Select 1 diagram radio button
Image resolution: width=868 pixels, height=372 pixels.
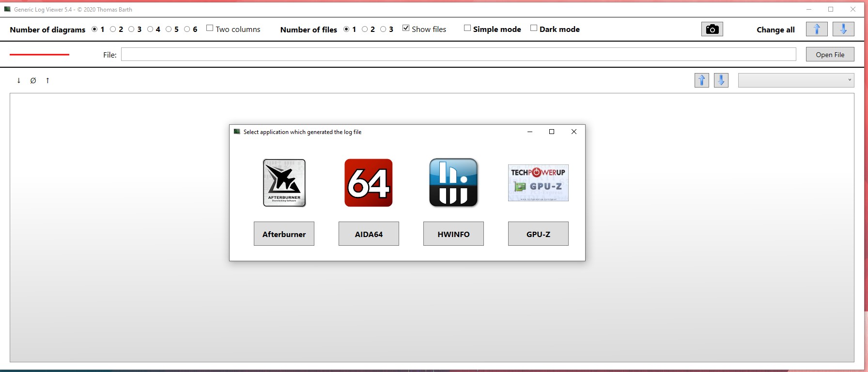(x=94, y=30)
